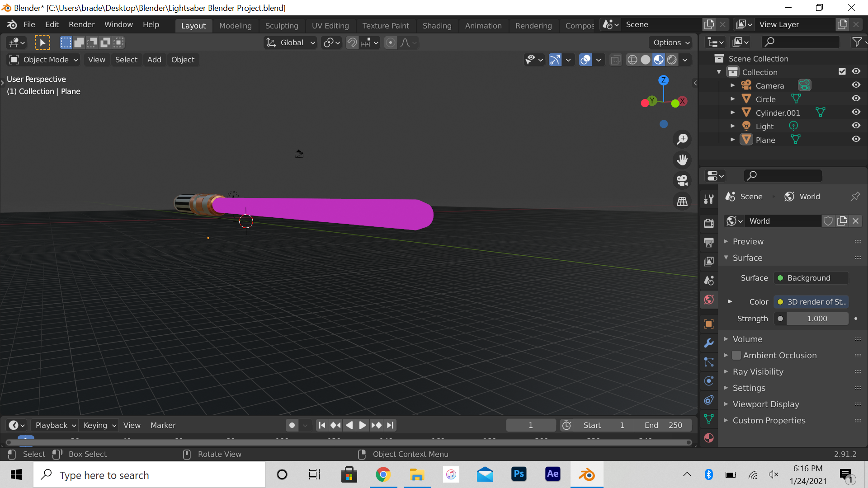Screen dimensions: 868x488
Task: Expand the Cylinder.001 tree item
Action: click(732, 113)
